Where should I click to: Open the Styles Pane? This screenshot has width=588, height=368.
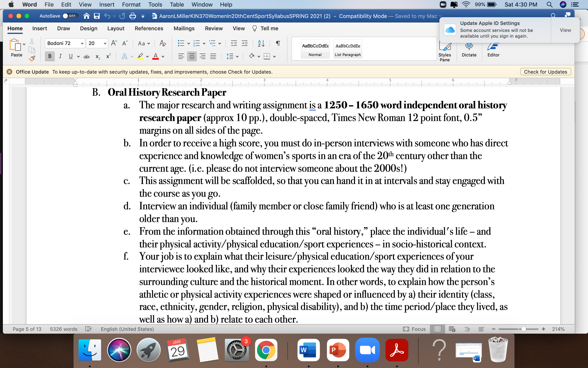[445, 52]
